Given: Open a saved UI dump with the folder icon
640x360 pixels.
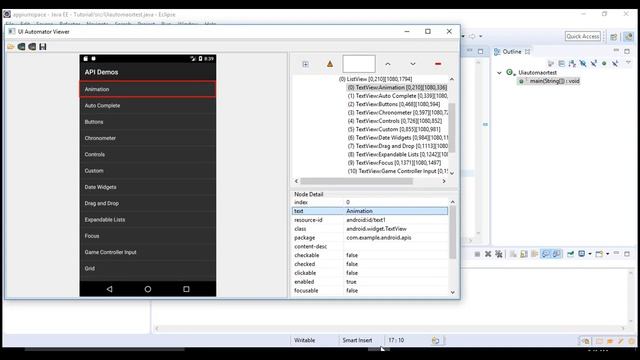Looking at the screenshot, I should click(x=11, y=47).
